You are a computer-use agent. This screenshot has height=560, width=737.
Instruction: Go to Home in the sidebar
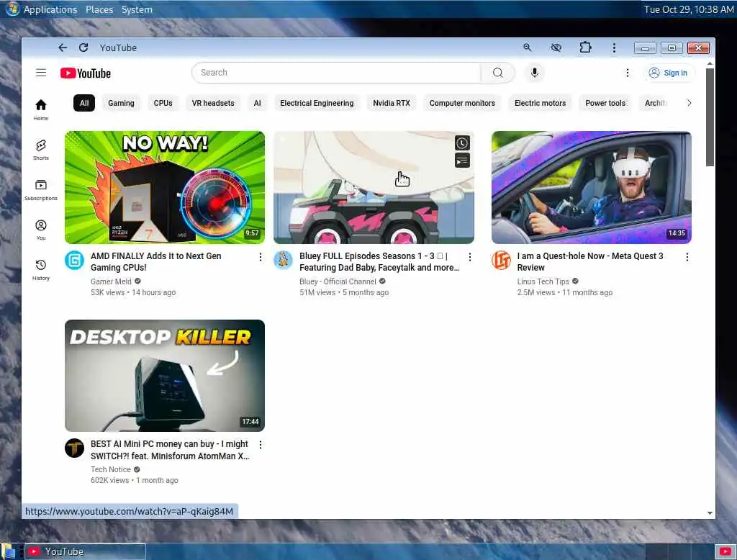point(41,109)
